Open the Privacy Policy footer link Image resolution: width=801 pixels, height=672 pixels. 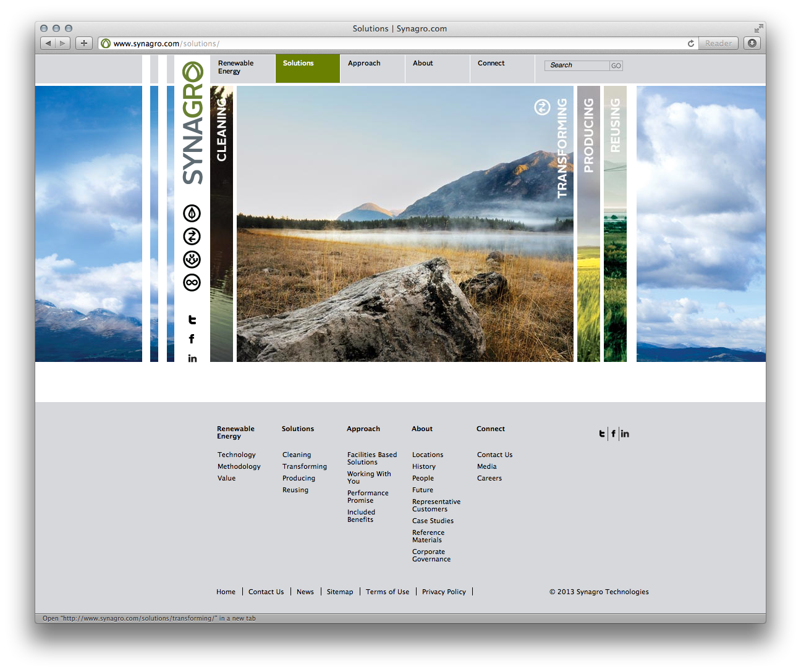coord(444,592)
